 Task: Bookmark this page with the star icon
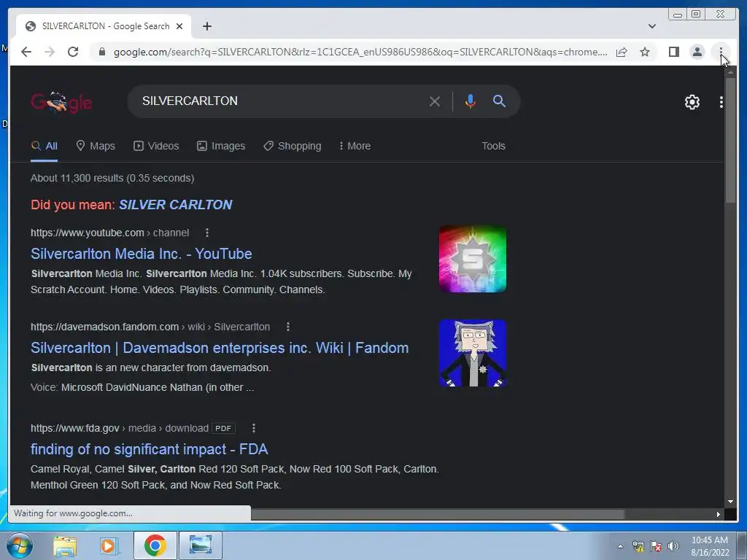(x=645, y=52)
